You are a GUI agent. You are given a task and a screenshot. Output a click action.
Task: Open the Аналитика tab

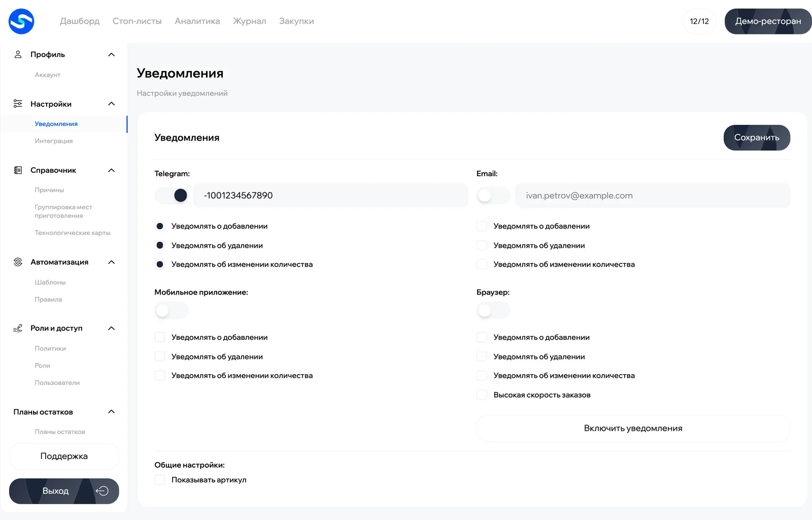(x=197, y=21)
